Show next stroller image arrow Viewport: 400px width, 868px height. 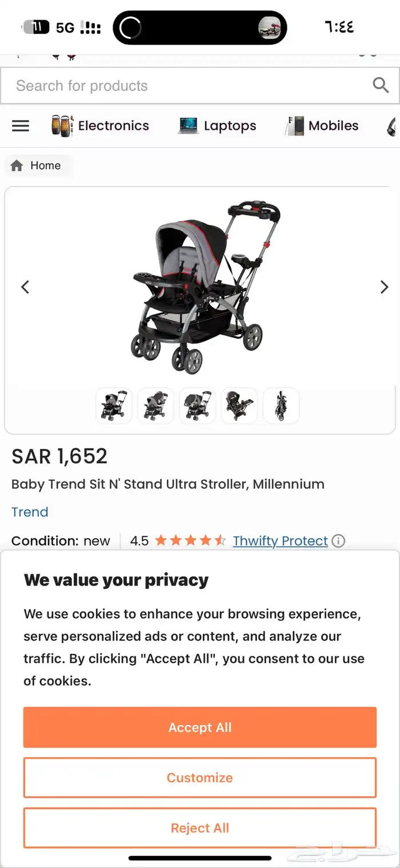coord(384,287)
